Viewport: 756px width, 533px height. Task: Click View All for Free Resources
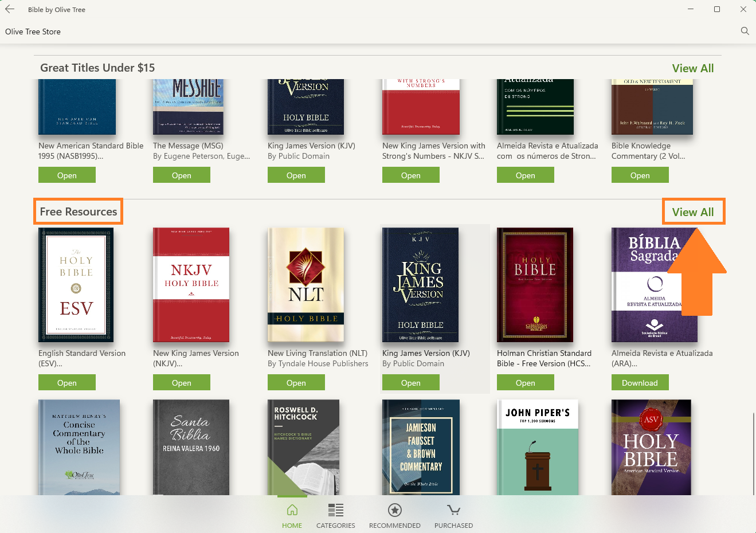(x=693, y=212)
